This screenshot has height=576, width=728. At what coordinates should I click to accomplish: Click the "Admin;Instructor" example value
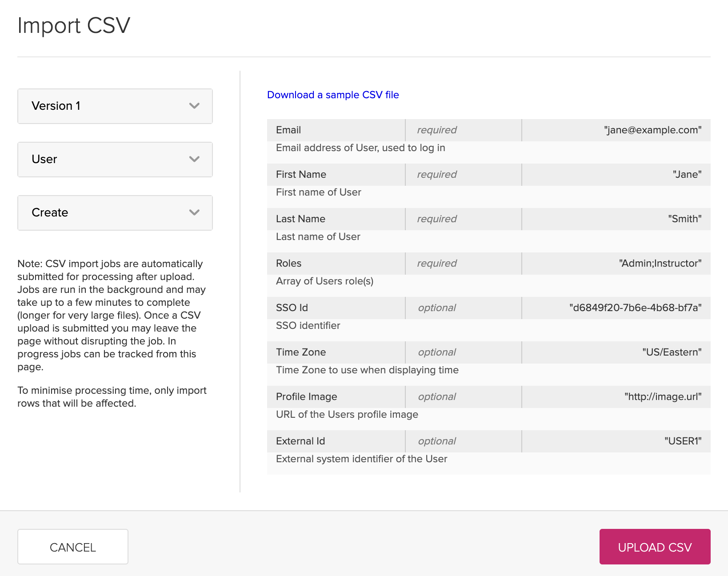click(660, 264)
